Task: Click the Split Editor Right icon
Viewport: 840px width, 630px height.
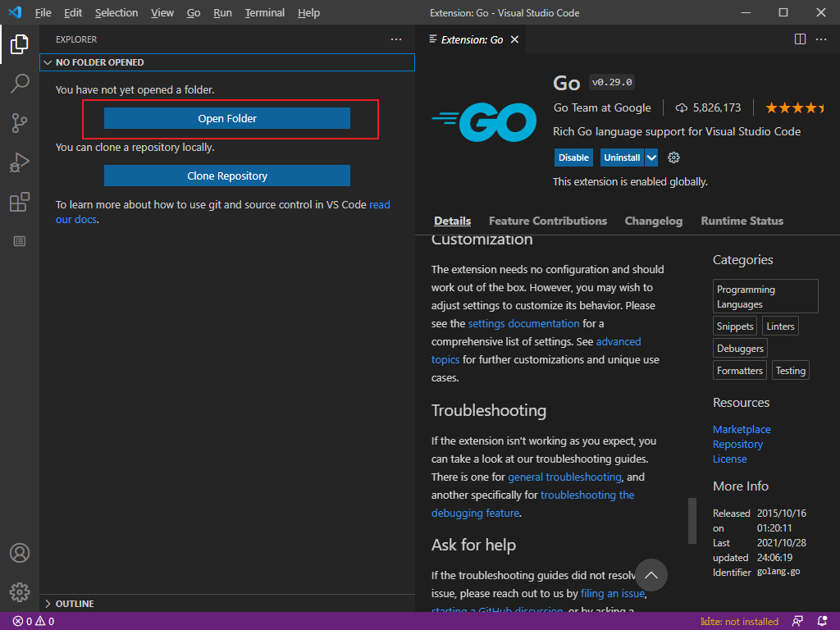Action: (x=800, y=39)
